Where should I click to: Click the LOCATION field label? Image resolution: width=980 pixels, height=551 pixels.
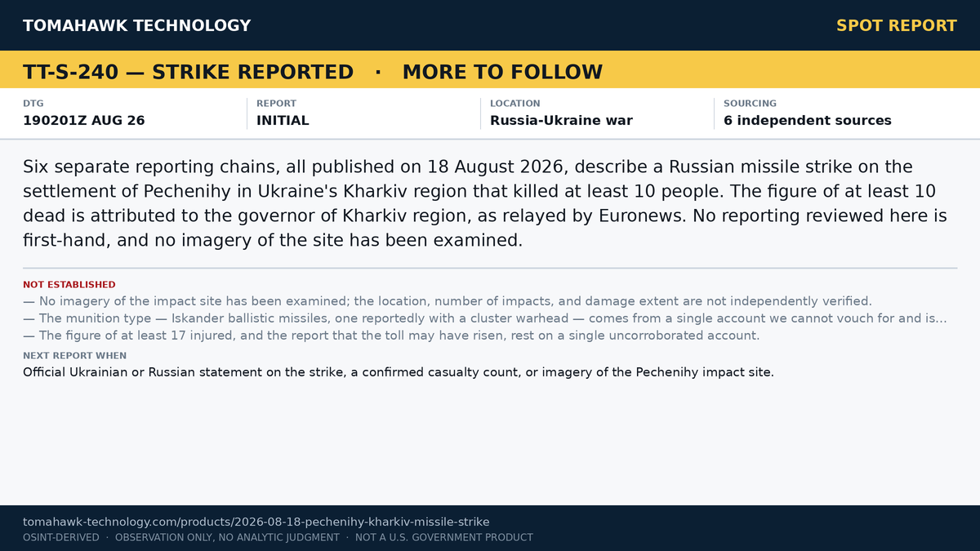point(514,104)
